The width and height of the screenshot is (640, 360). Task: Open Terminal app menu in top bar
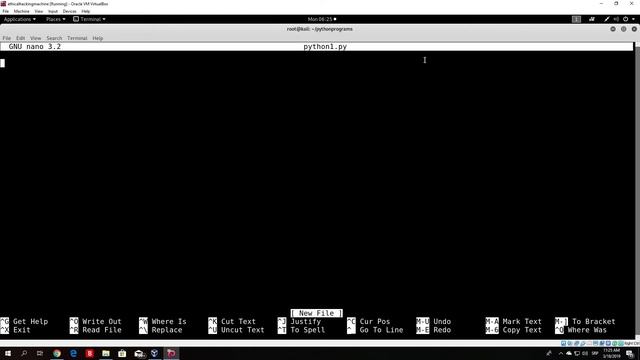[x=89, y=19]
